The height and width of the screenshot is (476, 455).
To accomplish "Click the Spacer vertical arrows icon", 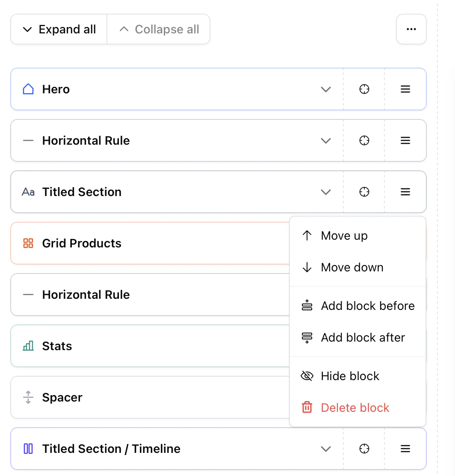I will [x=28, y=397].
